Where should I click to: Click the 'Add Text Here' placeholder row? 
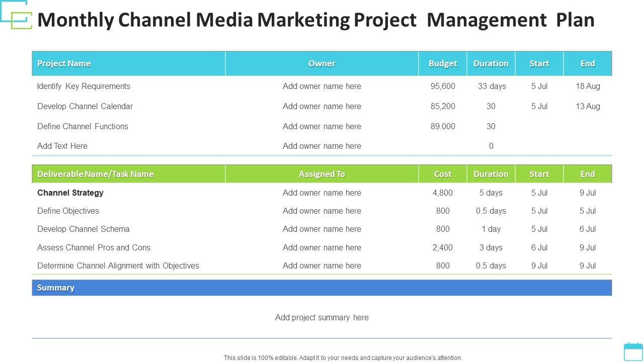[x=322, y=146]
